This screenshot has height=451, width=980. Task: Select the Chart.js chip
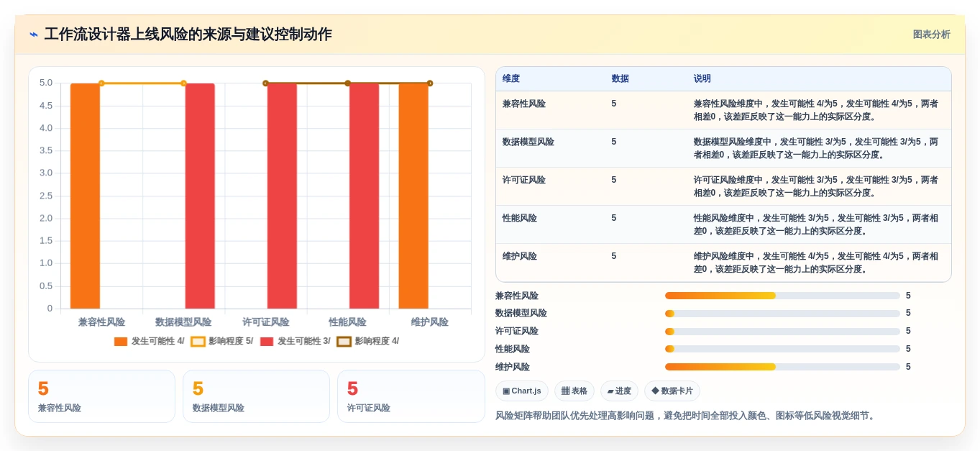tap(522, 391)
